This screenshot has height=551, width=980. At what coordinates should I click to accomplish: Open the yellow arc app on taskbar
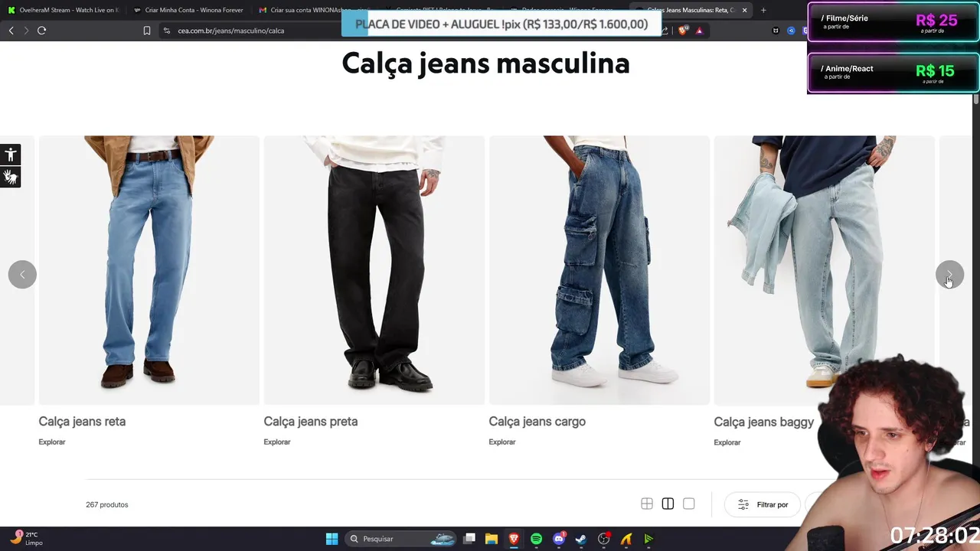coord(626,539)
